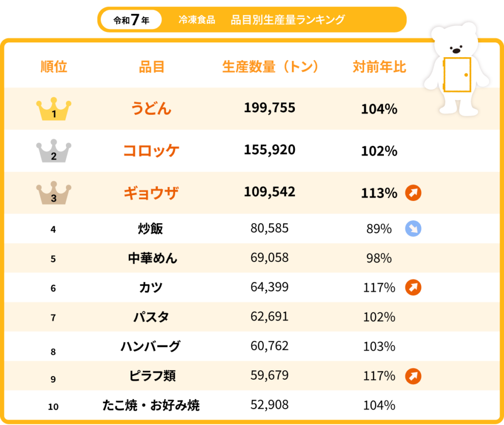Click the たこ焼・お好み焼 item name
Image resolution: width=504 pixels, height=425 pixels.
pos(151,405)
